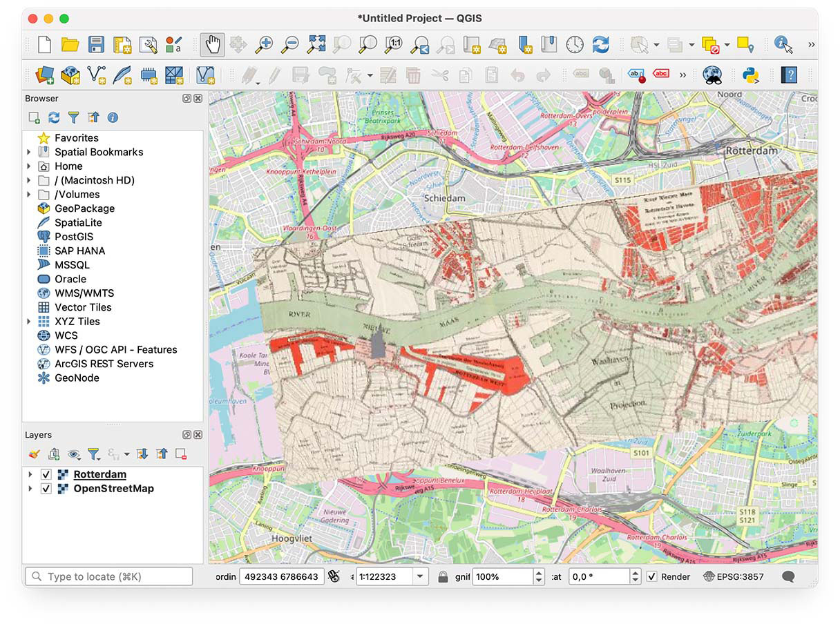
Task: Remove selected layer with the red minus icon
Action: (181, 454)
